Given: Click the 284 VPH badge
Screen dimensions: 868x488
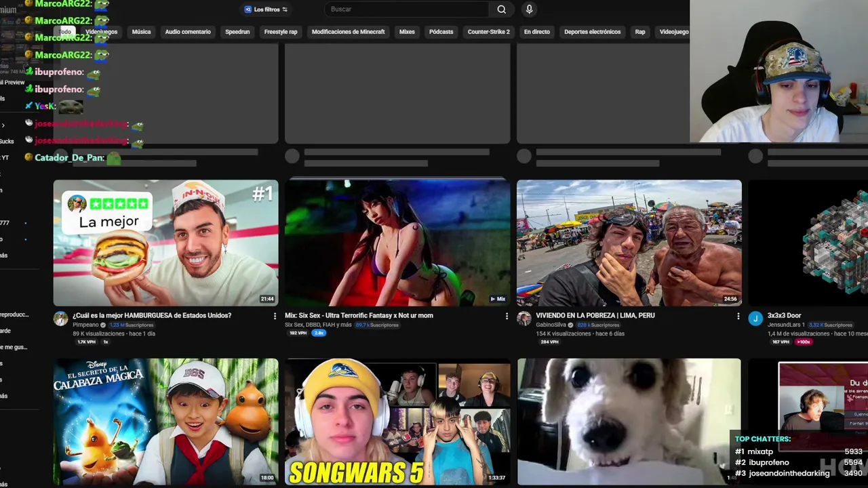Looking at the screenshot, I should pyautogui.click(x=549, y=342).
